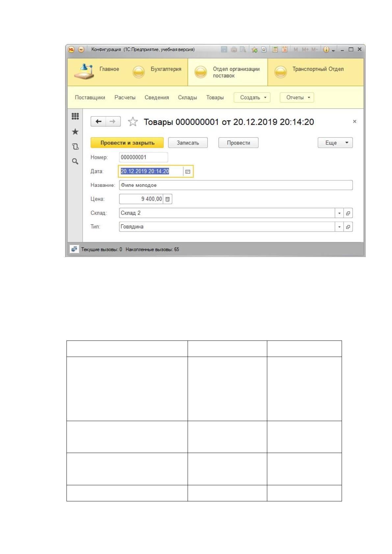The height and width of the screenshot is (554, 392).
Task: Open the calculator for Цена field
Action: pos(168,199)
